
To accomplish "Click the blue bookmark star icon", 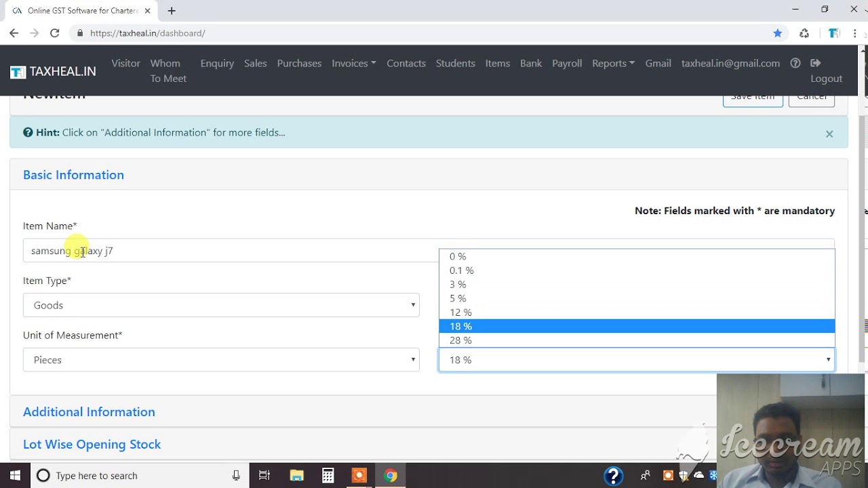I will click(x=778, y=33).
